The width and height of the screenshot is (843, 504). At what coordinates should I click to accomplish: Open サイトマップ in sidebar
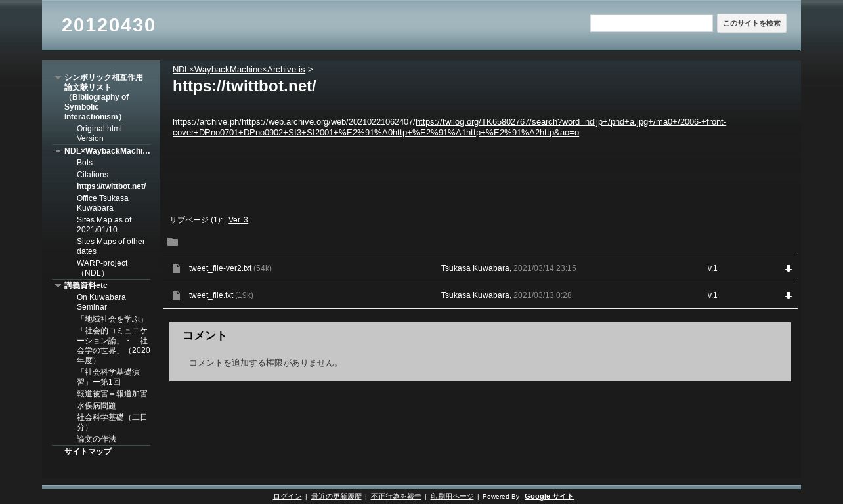point(88,451)
